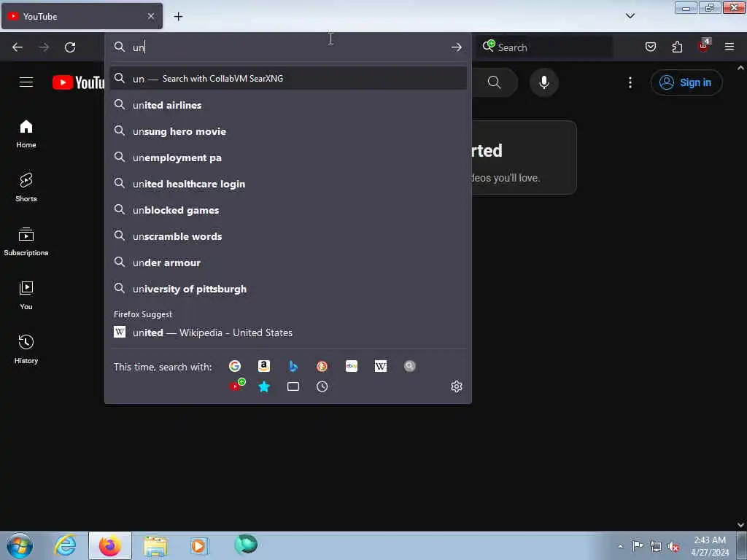Click the muted volume tray icon
The image size is (747, 560).
[673, 546]
